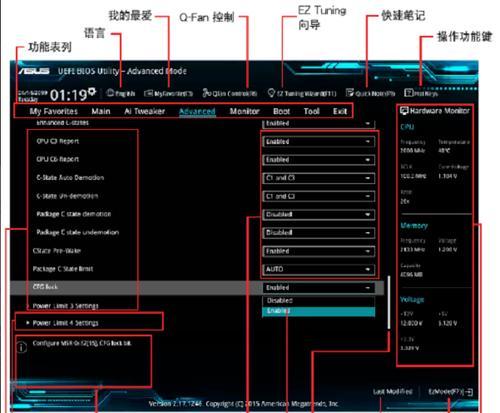Screen dimensions: 500x413
Task: Launch EZ Tuning Wizard bulb icon
Action: coord(271,93)
